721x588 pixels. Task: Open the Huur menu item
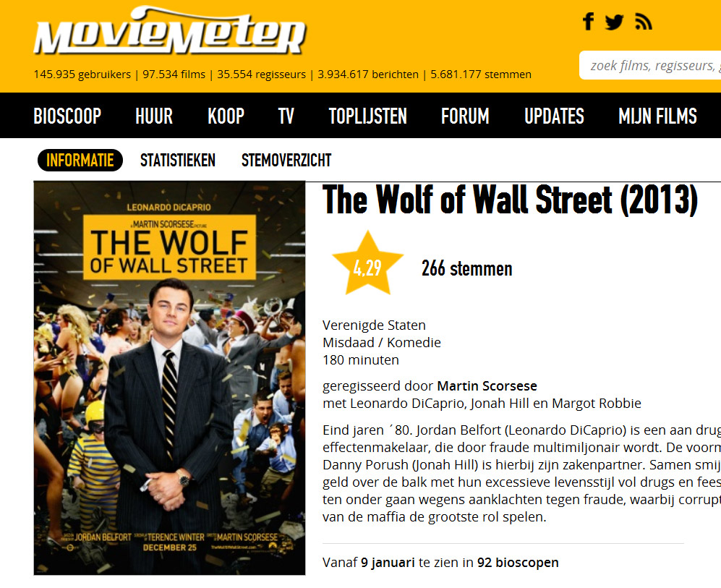154,116
